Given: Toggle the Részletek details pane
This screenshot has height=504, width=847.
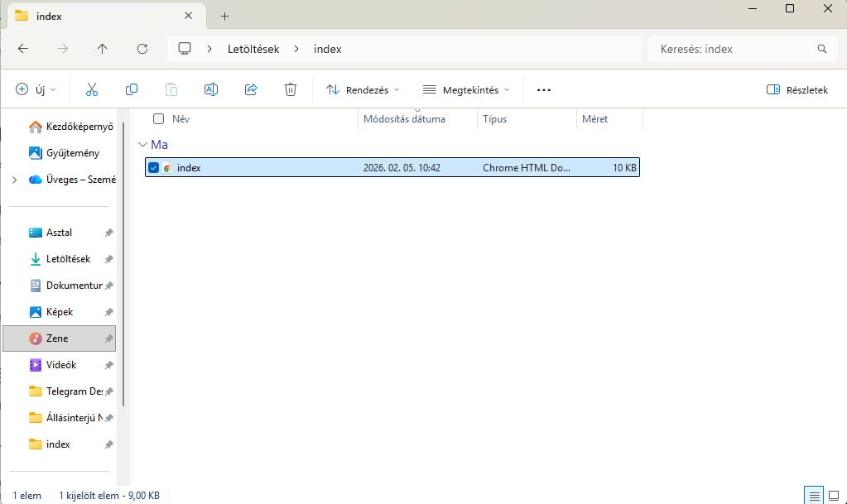Looking at the screenshot, I should 796,89.
